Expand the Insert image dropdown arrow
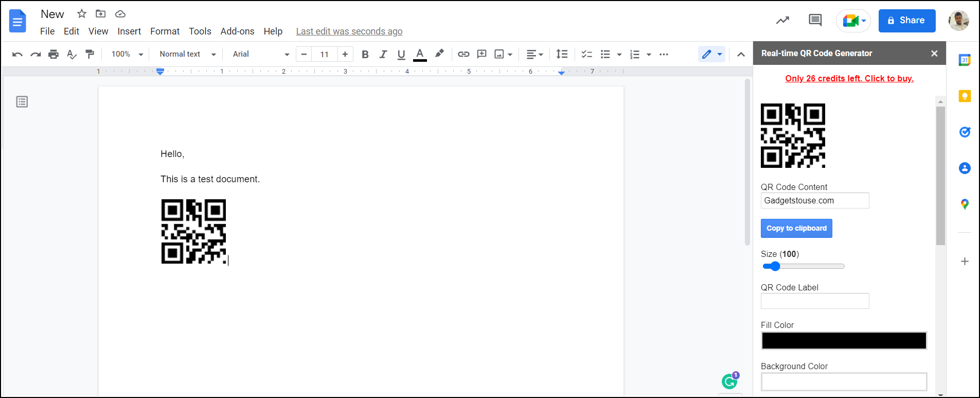This screenshot has height=398, width=980. 510,55
